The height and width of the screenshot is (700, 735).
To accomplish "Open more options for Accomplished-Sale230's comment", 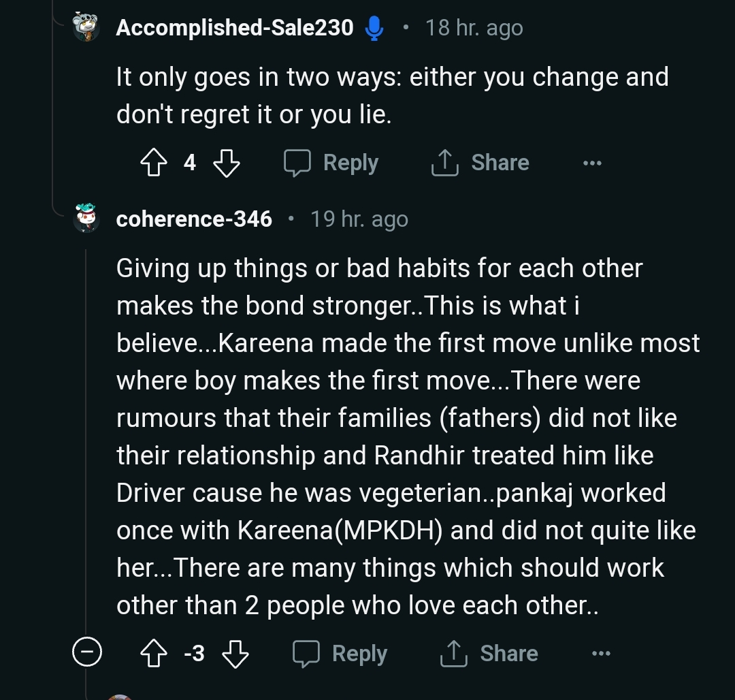I will 592,163.
